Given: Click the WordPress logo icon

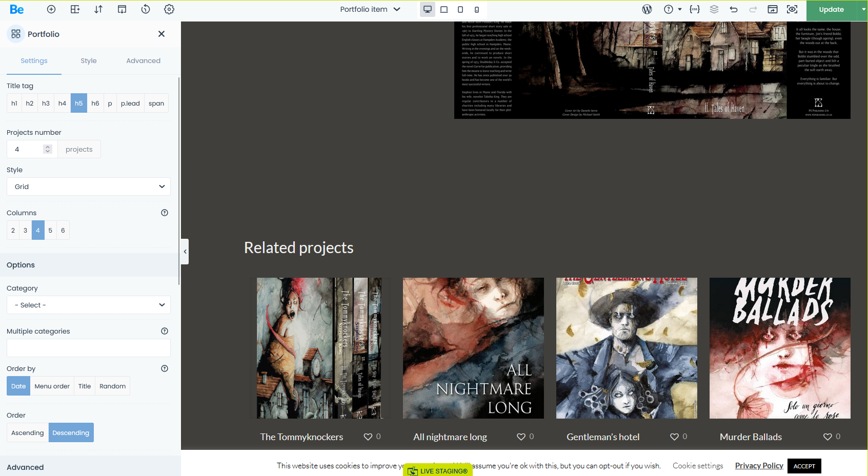Looking at the screenshot, I should 647,9.
